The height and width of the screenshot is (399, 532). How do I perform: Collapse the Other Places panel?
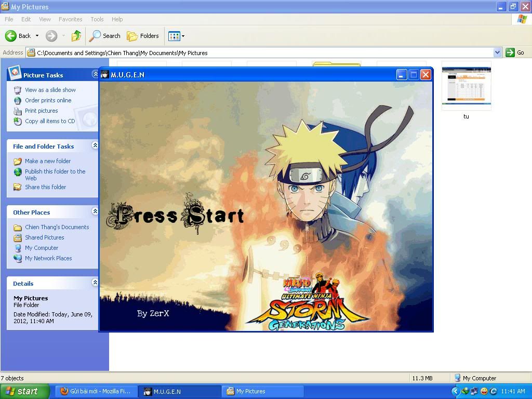(95, 211)
